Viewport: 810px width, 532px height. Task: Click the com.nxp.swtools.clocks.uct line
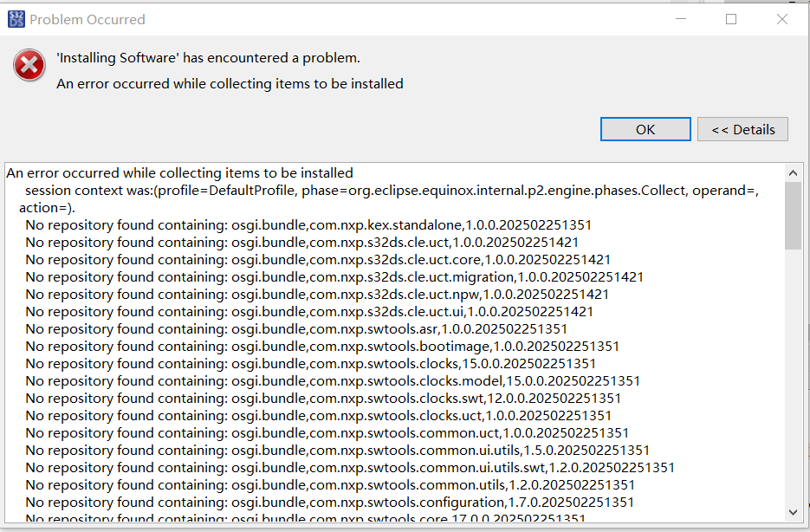pos(319,416)
